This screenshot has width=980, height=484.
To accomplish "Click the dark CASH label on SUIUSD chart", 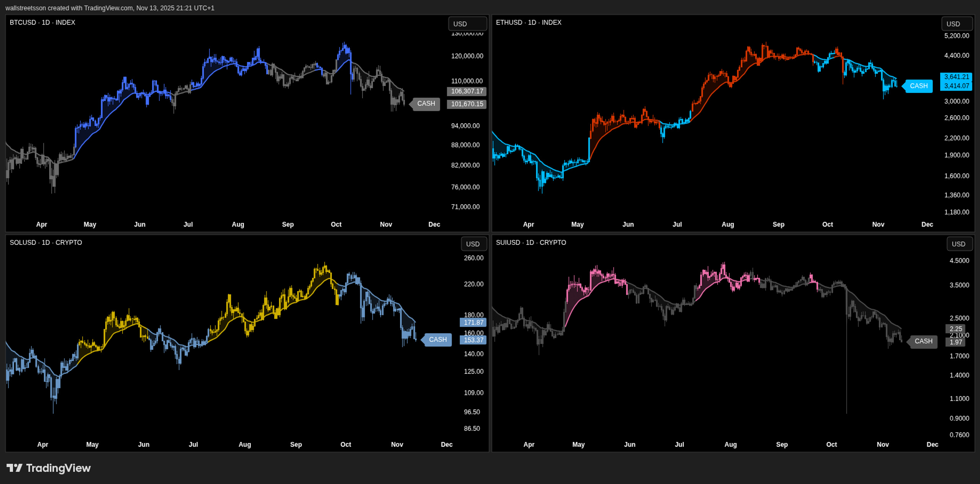I will point(923,341).
